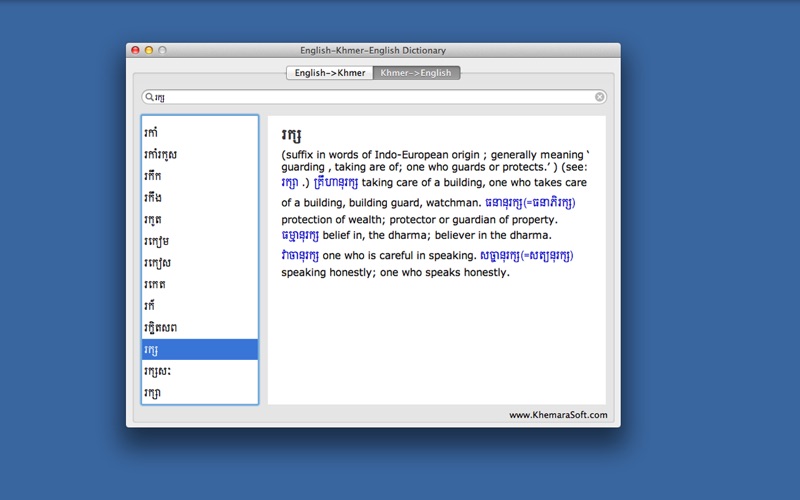Switch to the English->Khmer tab
The height and width of the screenshot is (500, 800).
330,73
